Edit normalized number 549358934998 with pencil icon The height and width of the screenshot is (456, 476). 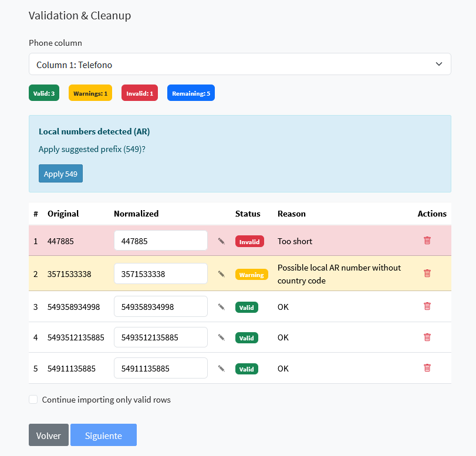pos(221,307)
